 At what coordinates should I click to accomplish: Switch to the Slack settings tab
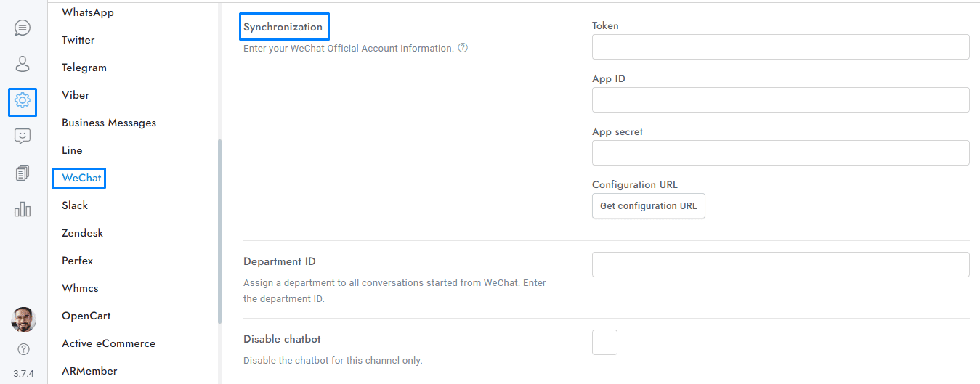coord(75,205)
